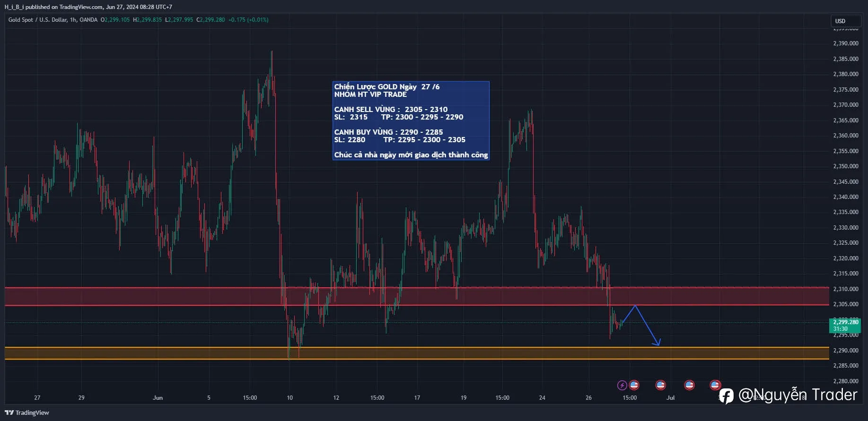The image size is (868, 421).
Task: Open the USD currency selector
Action: (846, 21)
